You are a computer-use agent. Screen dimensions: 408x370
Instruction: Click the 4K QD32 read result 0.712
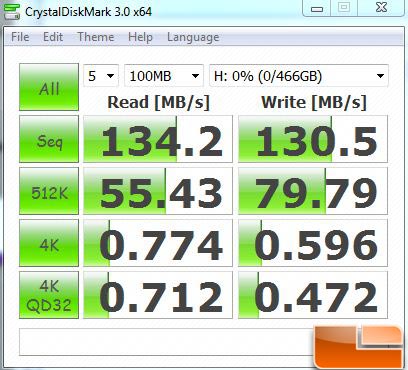158,295
